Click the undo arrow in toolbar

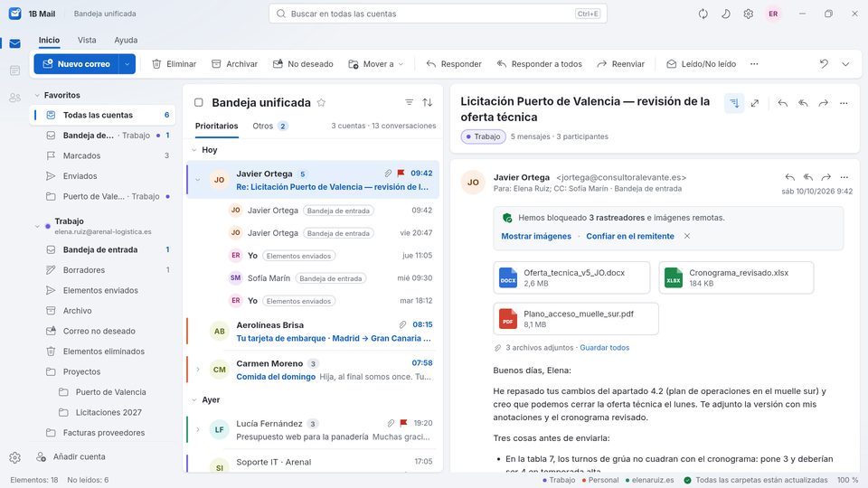[x=824, y=64]
